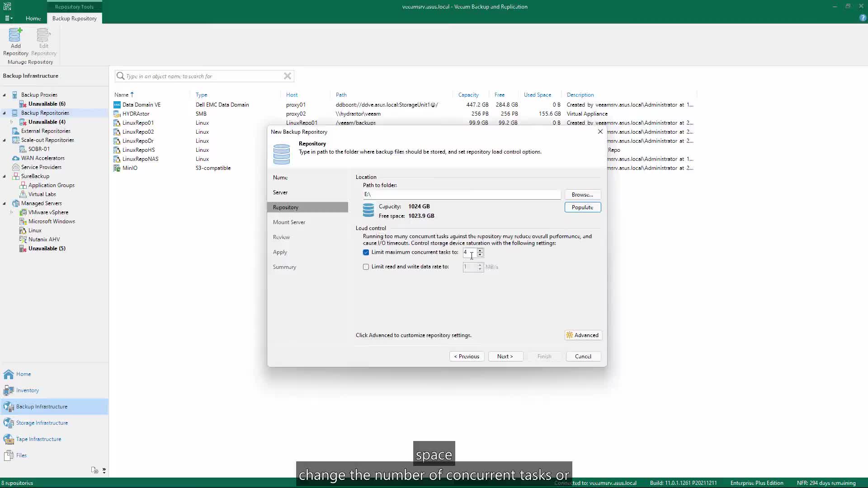The height and width of the screenshot is (488, 868).
Task: Click the WAN Accelerators tree icon
Action: coord(15,158)
